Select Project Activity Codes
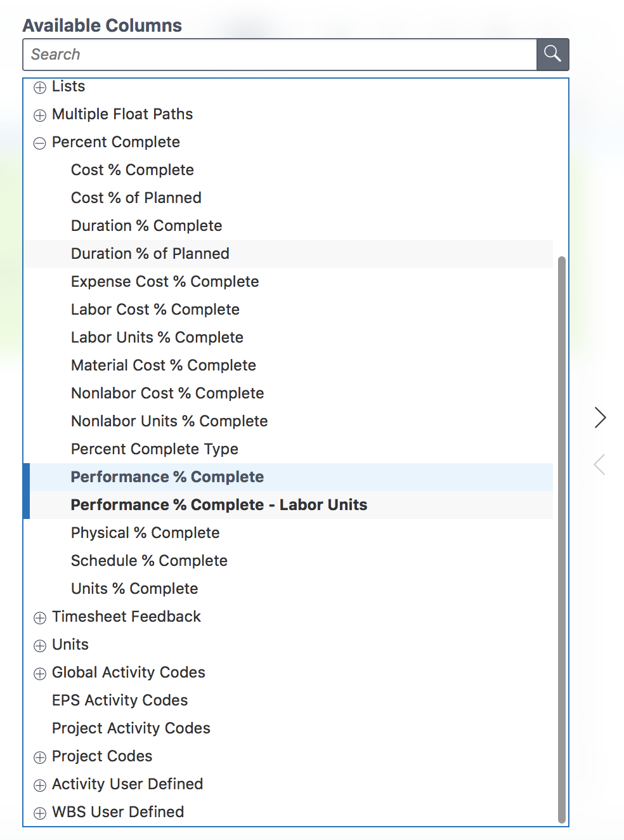The height and width of the screenshot is (840, 624). [131, 728]
